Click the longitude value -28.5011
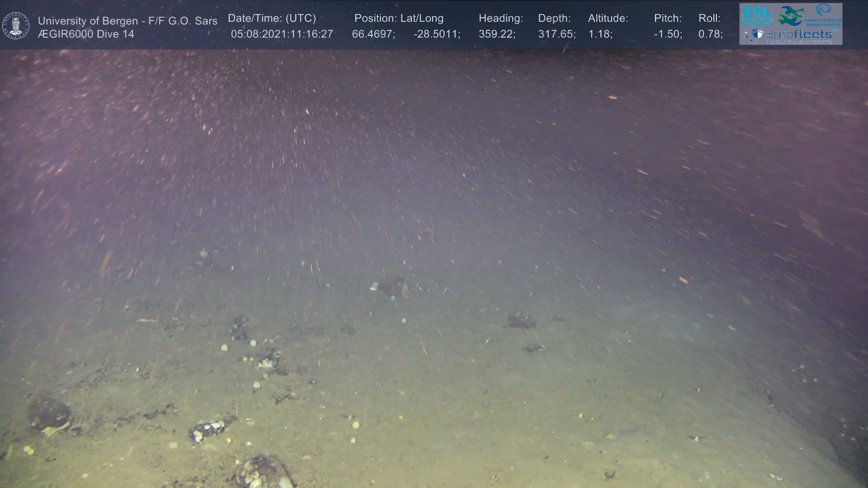Viewport: 868px width, 488px height. pyautogui.click(x=436, y=34)
